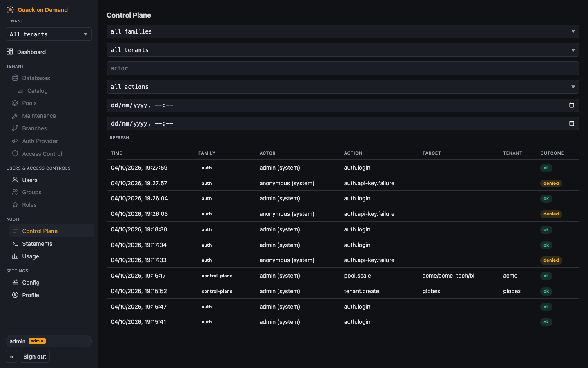The image size is (588, 368).
Task: Go to the Statements audit page
Action: (x=51, y=244)
